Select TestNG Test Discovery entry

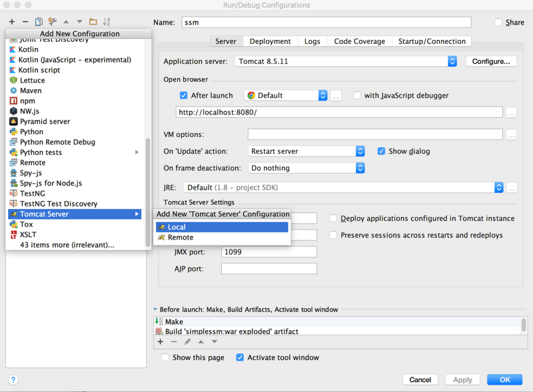point(75,204)
